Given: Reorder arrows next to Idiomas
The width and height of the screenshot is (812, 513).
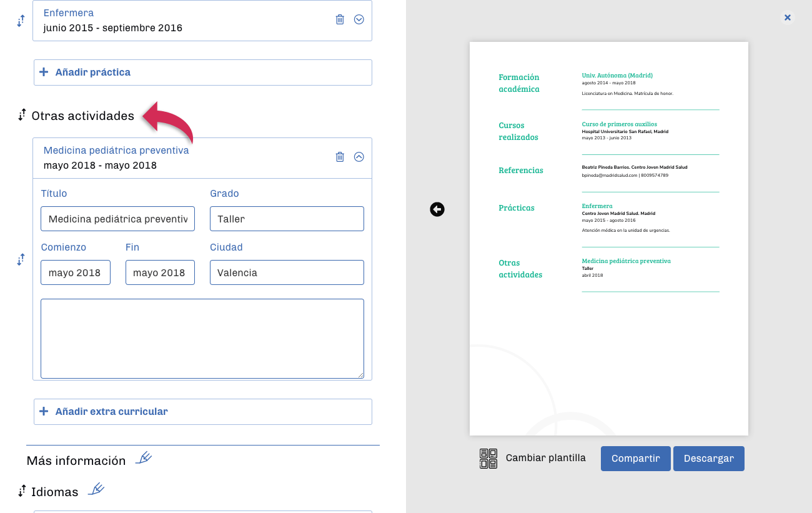Looking at the screenshot, I should click(x=22, y=491).
